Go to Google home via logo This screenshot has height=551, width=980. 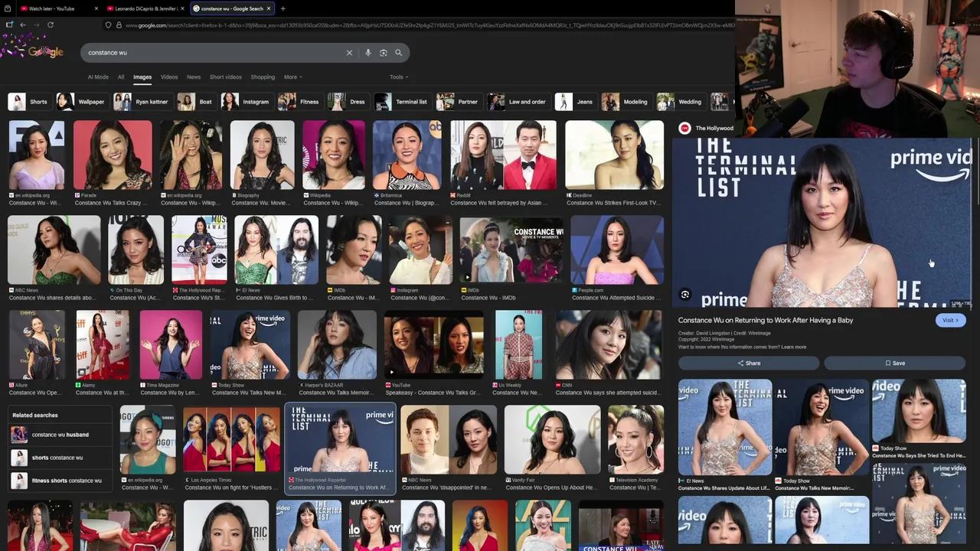45,52
